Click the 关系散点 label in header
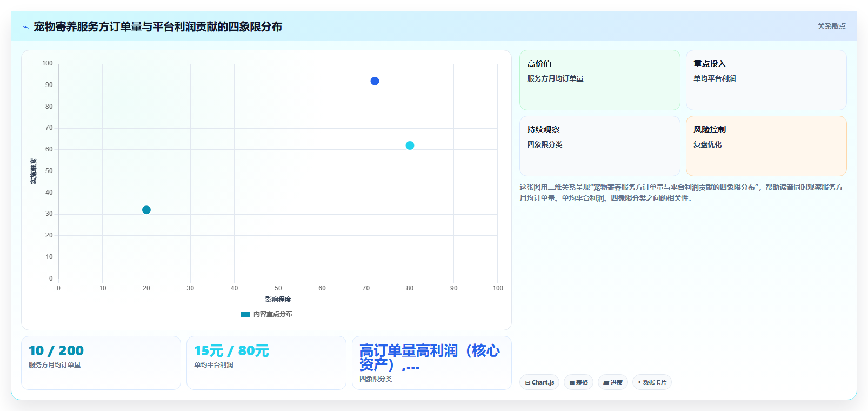The image size is (868, 411). (831, 26)
